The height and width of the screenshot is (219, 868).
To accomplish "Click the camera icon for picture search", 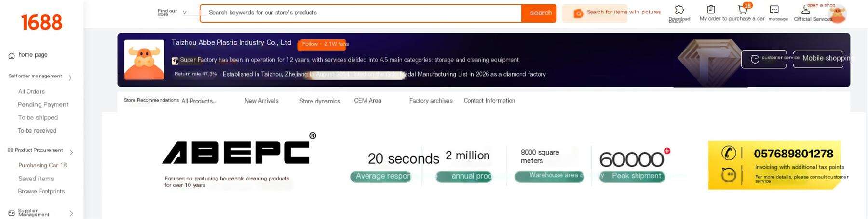I will click(x=578, y=13).
